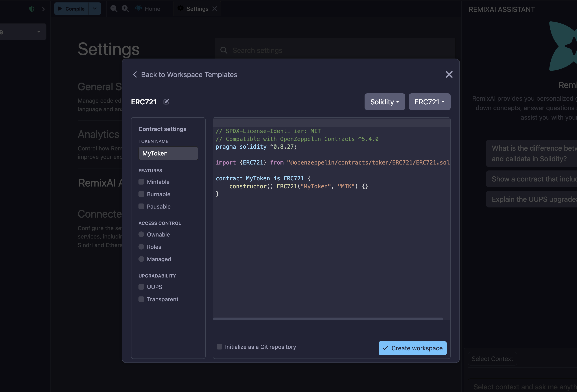Click the search magnifier in Search settings

point(224,50)
